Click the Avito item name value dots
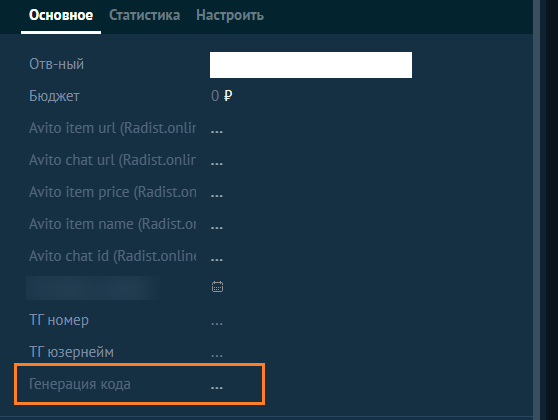 coord(217,227)
